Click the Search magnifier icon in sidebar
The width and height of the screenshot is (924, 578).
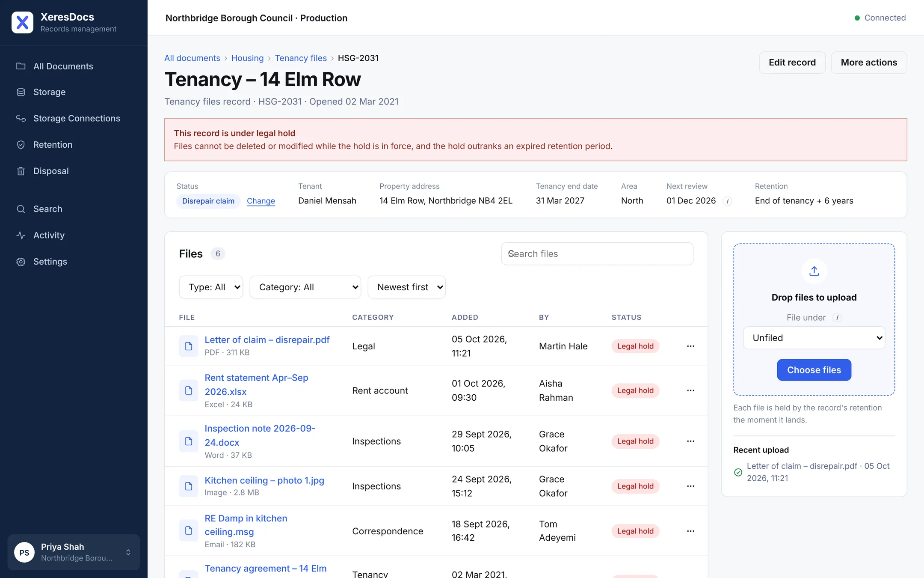pos(21,209)
